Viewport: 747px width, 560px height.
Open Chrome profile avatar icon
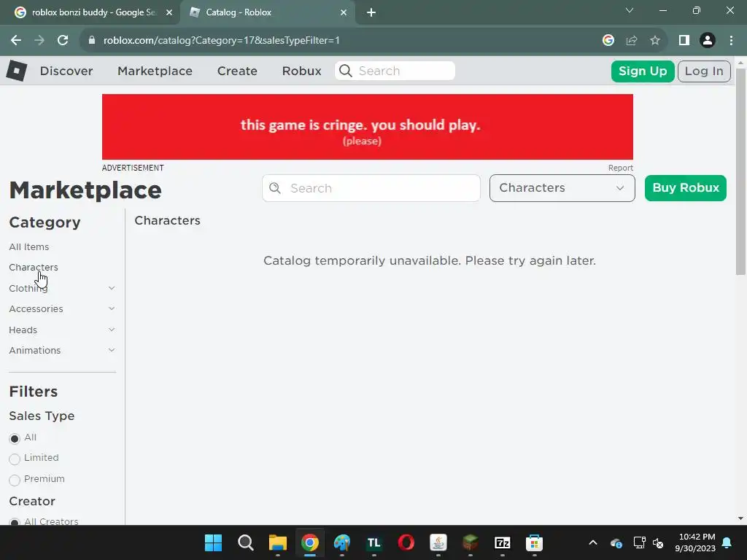[708, 41]
